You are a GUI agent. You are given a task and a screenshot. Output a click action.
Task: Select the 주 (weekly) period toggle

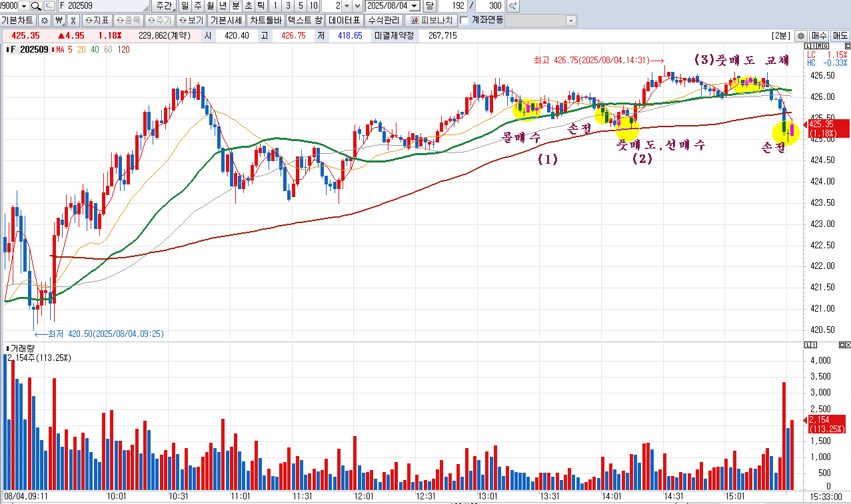[x=198, y=6]
